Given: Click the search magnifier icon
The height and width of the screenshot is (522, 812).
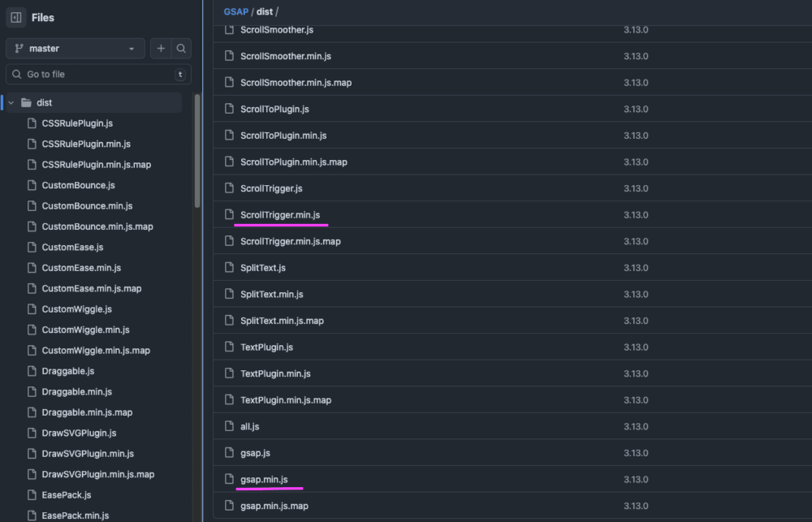Looking at the screenshot, I should coord(181,49).
